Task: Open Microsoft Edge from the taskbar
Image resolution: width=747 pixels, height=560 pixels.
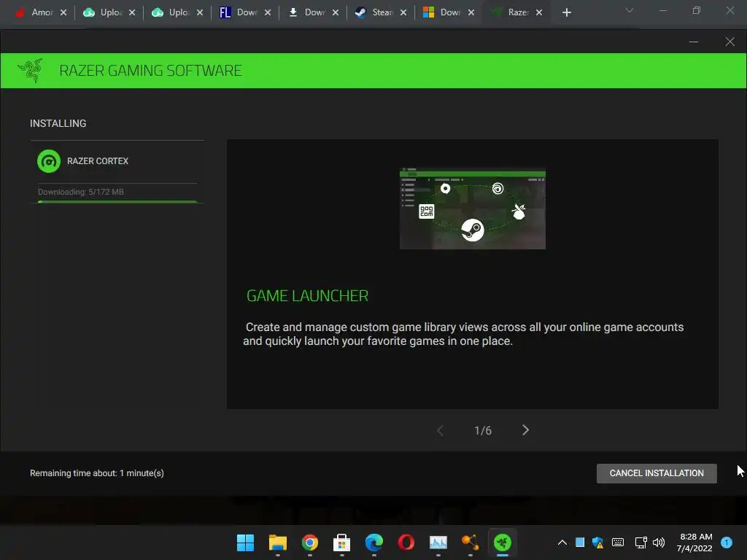Action: coord(374,542)
